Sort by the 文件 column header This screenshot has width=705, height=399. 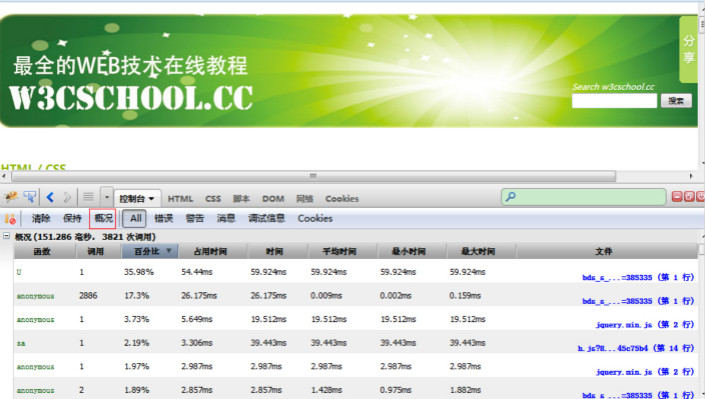click(x=607, y=251)
